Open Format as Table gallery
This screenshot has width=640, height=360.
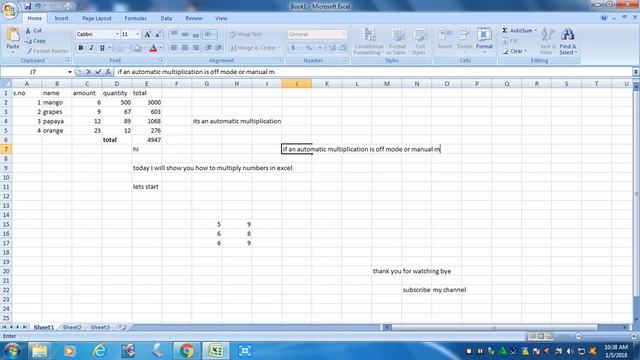[397, 41]
